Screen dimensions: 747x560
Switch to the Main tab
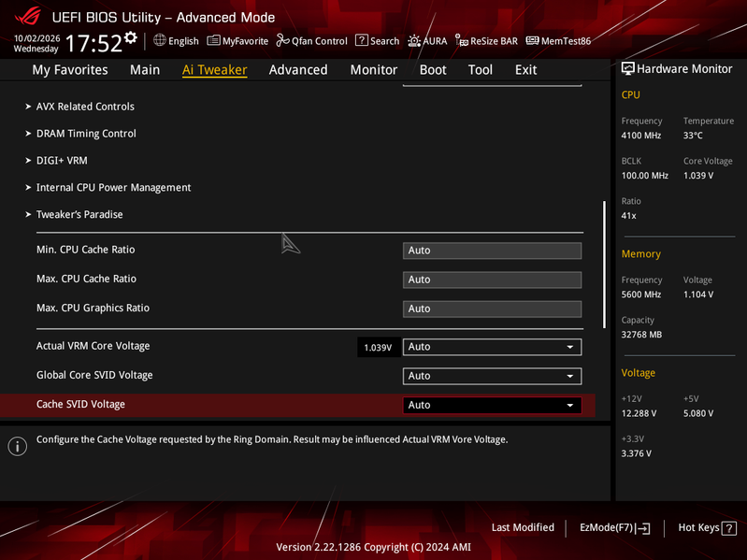coord(145,70)
